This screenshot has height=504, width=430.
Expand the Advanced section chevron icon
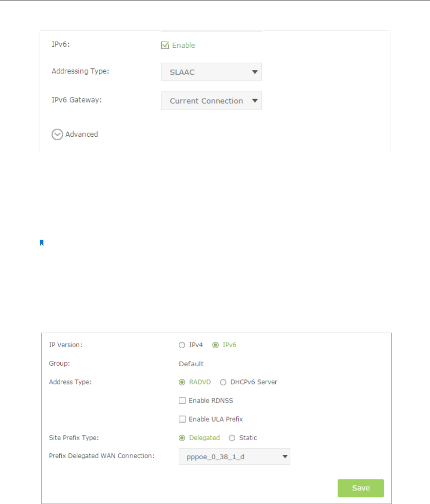57,134
